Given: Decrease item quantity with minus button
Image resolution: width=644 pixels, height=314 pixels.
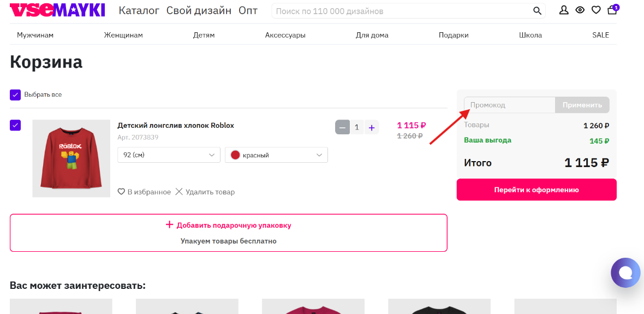Looking at the screenshot, I should [342, 127].
